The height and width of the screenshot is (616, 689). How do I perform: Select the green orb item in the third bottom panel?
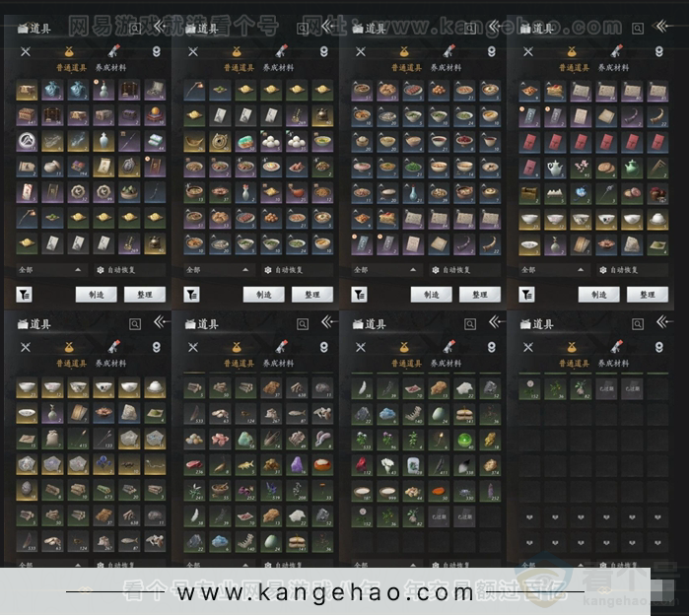pyautogui.click(x=464, y=440)
